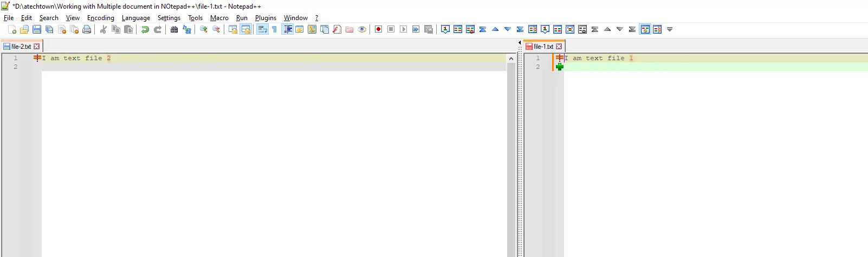This screenshot has height=257, width=868.
Task: Click line number 2 in file-2.txt pane
Action: click(x=16, y=67)
